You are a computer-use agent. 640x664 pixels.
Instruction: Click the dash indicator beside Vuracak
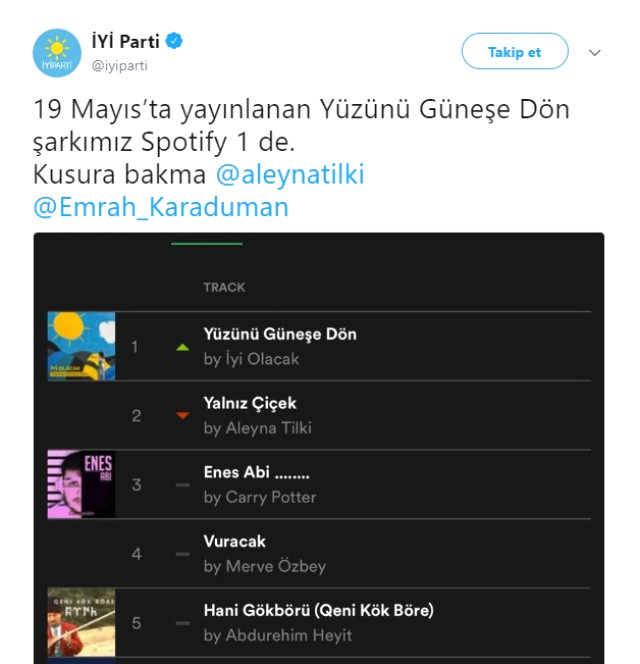182,554
